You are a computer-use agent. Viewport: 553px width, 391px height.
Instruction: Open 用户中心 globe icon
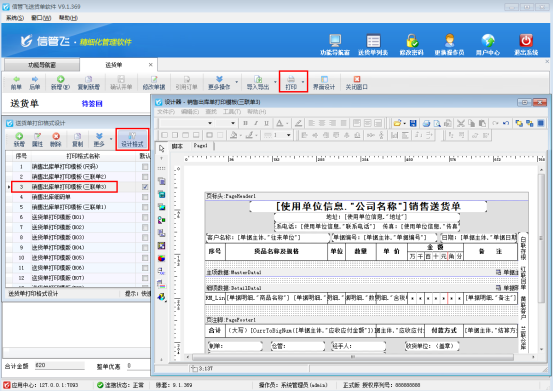[488, 45]
